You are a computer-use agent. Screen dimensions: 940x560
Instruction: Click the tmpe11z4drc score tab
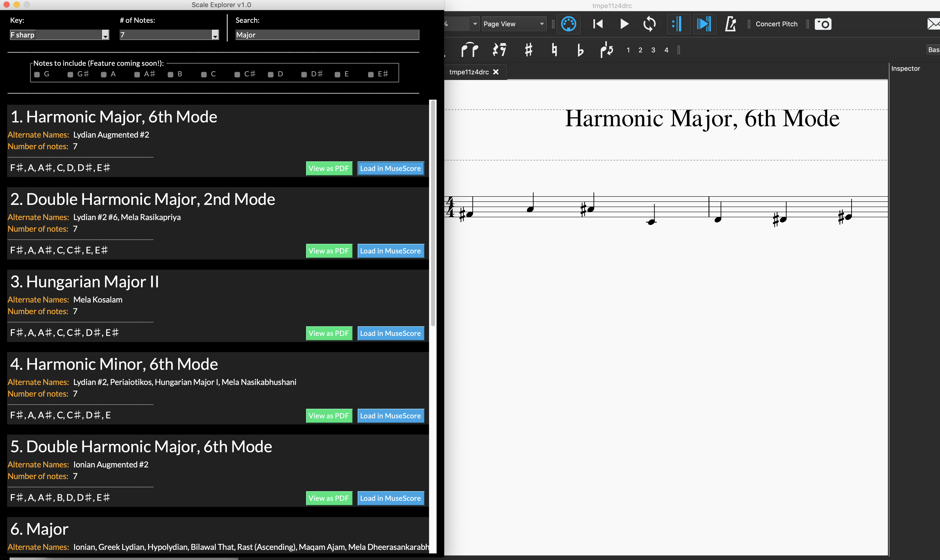(x=469, y=72)
